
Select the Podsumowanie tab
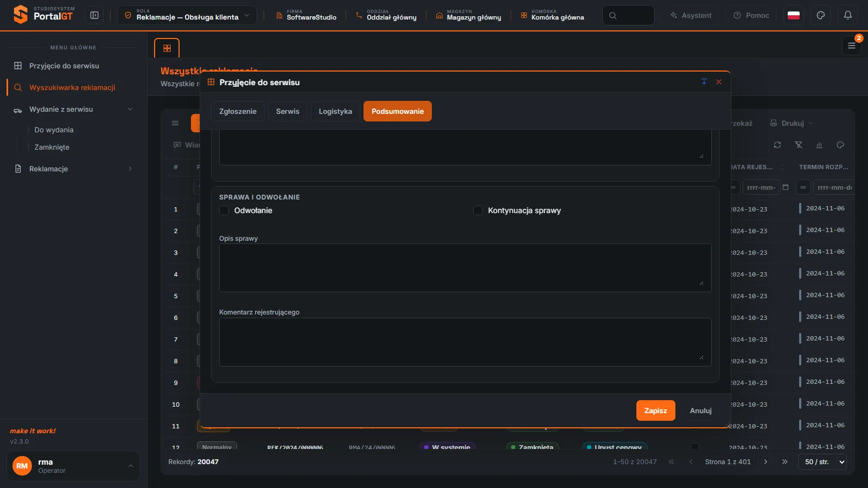tap(398, 111)
